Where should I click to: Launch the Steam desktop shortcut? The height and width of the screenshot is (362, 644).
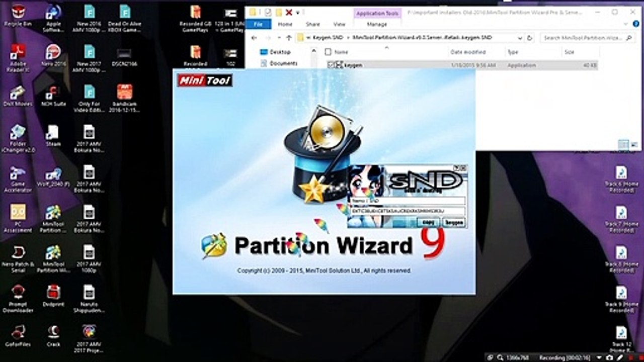click(x=53, y=136)
